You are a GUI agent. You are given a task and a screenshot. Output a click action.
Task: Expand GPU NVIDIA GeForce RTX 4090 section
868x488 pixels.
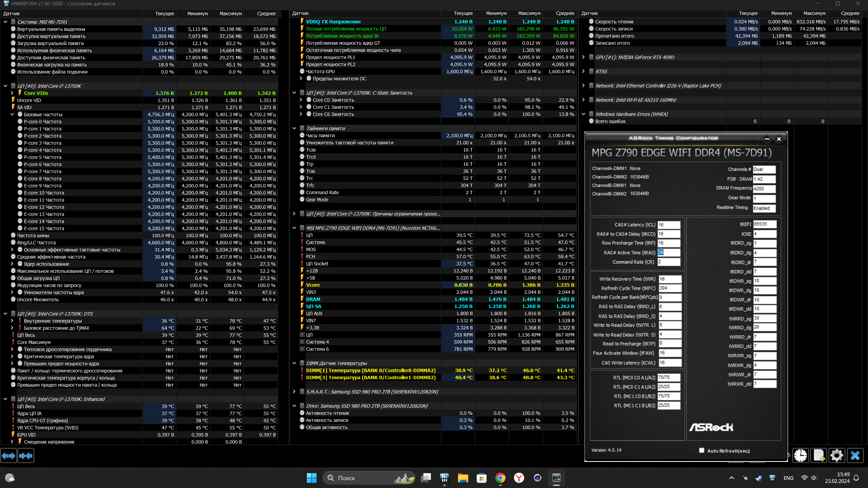[x=584, y=57]
